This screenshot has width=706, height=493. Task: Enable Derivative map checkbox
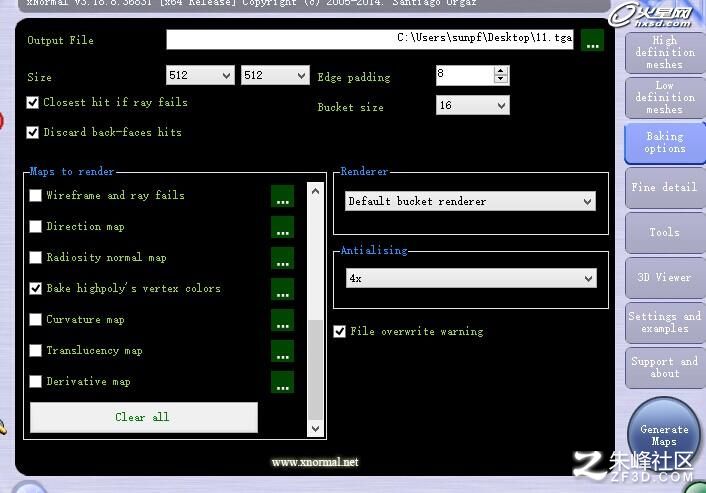tap(35, 382)
